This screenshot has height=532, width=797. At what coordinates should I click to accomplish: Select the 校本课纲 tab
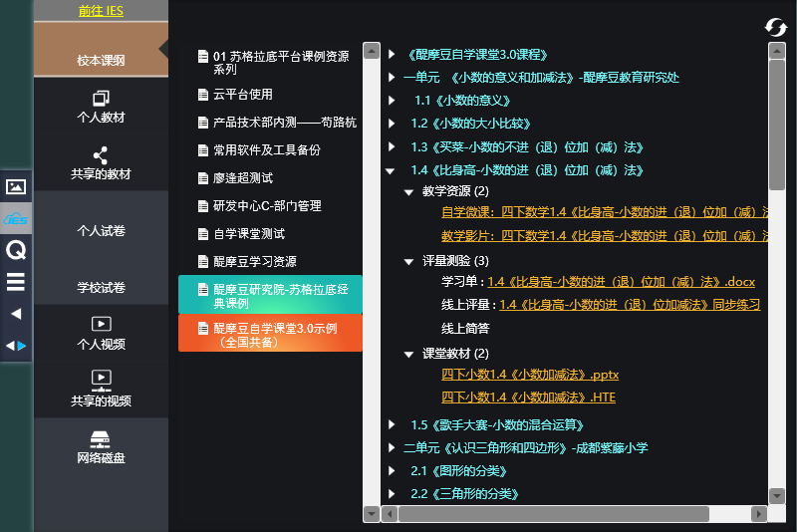tap(101, 60)
